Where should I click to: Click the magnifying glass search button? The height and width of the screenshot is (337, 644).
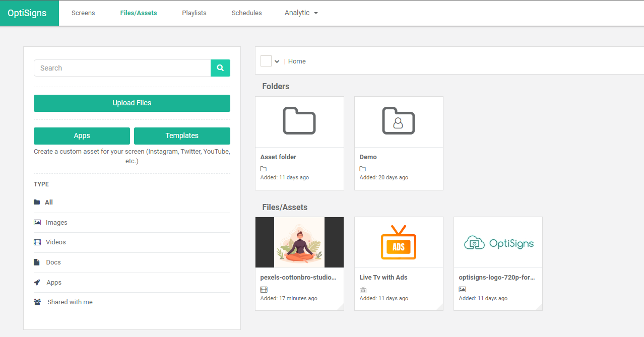(220, 68)
